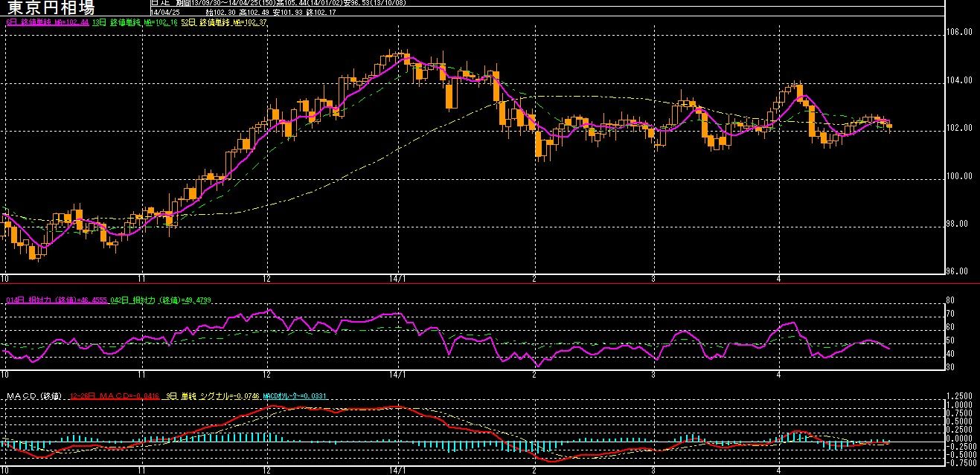Click the 13日 終値単純 MA=102.16 legend

[134, 23]
